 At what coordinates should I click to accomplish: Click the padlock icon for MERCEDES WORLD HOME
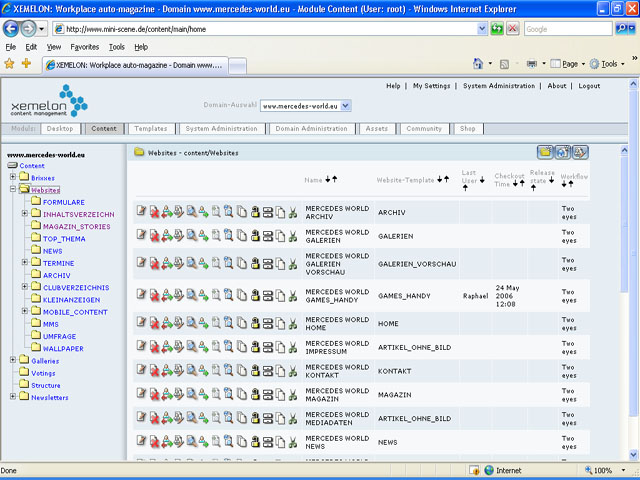point(256,324)
